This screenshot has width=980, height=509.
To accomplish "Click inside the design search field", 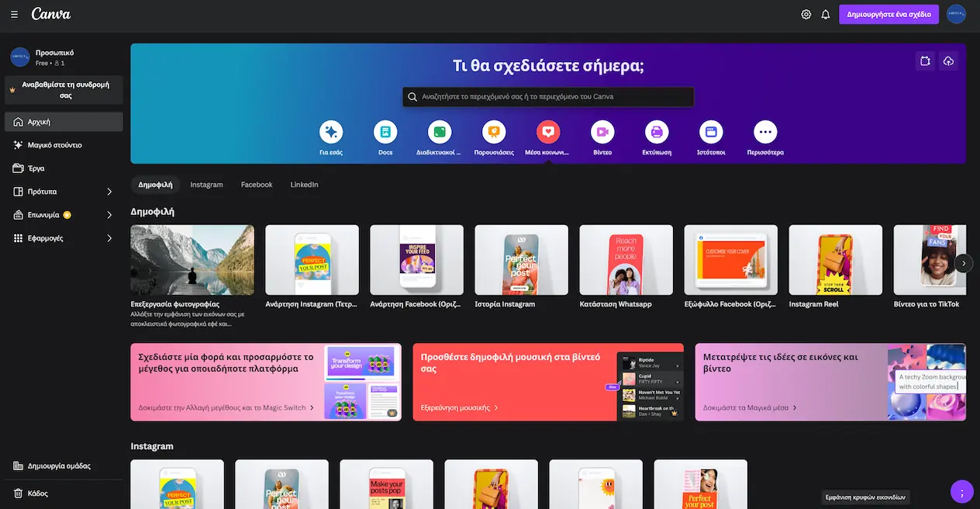I will [547, 96].
